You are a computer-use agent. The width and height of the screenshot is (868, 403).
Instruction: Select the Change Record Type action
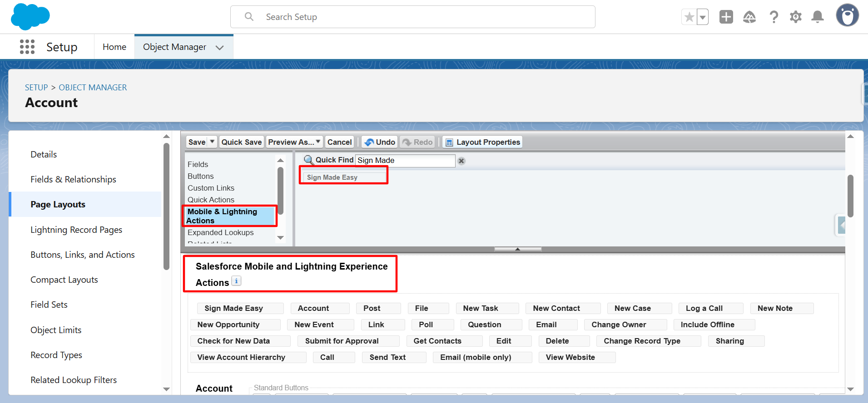click(x=649, y=341)
